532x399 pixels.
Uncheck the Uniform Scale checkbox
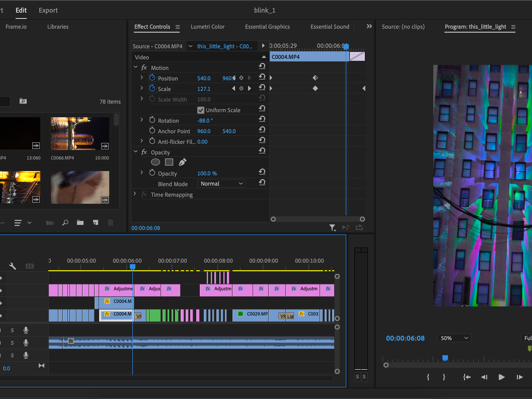201,110
